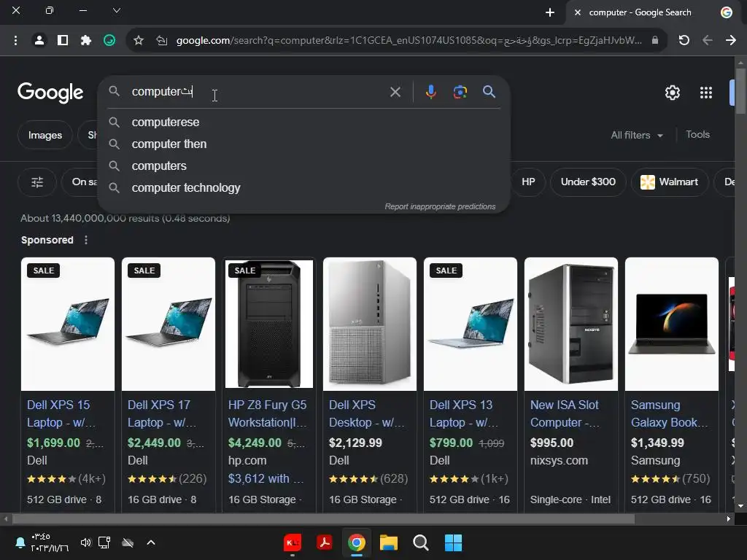747x560 pixels.
Task: Open volume speaker tray icon
Action: [x=86, y=542]
